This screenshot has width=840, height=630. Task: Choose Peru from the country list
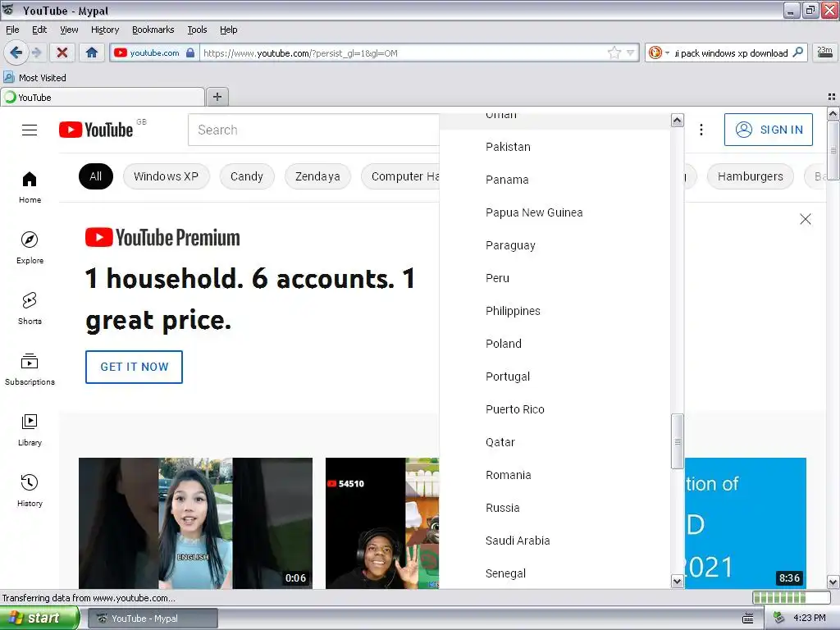coord(555,278)
